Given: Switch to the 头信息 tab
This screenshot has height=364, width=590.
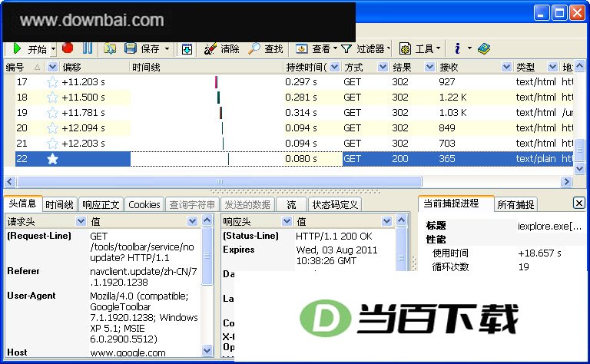Looking at the screenshot, I should [x=22, y=204].
